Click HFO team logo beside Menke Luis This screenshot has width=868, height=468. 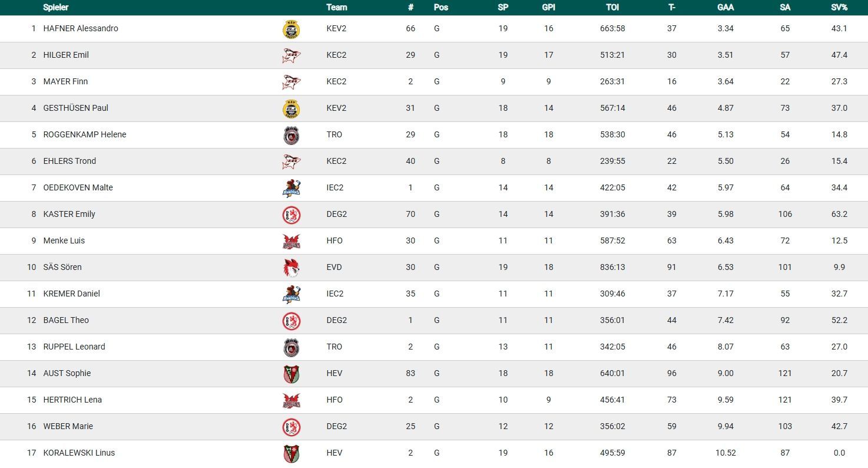point(291,241)
